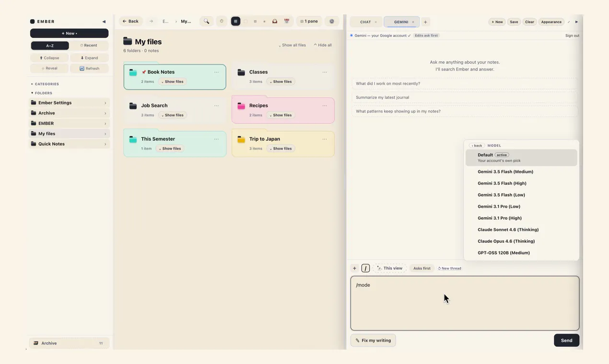
Task: Open the search magnifier in the toolbar
Action: coord(207,21)
